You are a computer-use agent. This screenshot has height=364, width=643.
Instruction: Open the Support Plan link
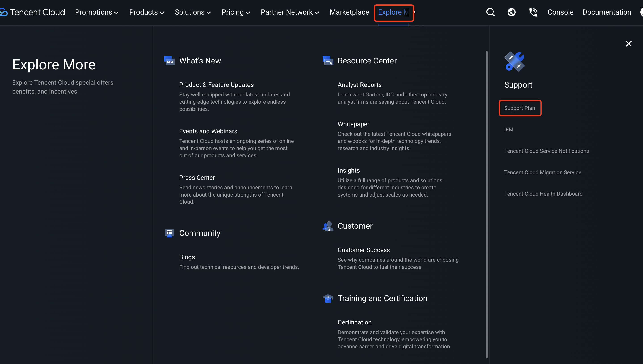(x=519, y=108)
